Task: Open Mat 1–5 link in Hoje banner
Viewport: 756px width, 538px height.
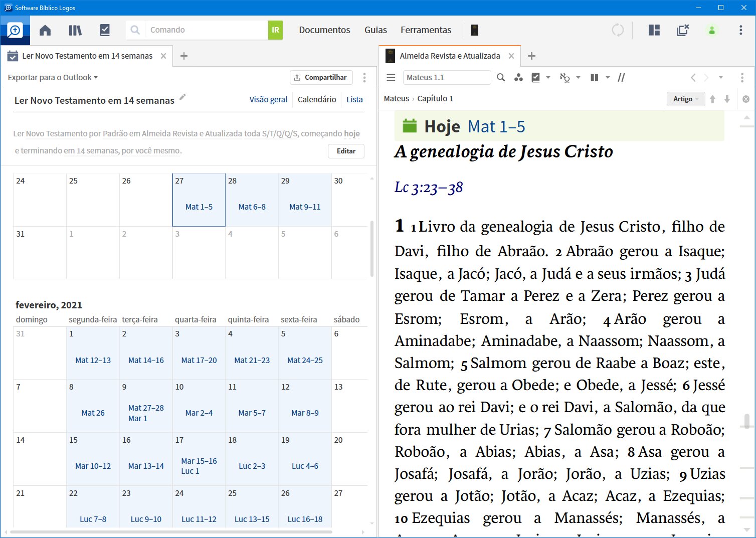Action: [x=496, y=126]
